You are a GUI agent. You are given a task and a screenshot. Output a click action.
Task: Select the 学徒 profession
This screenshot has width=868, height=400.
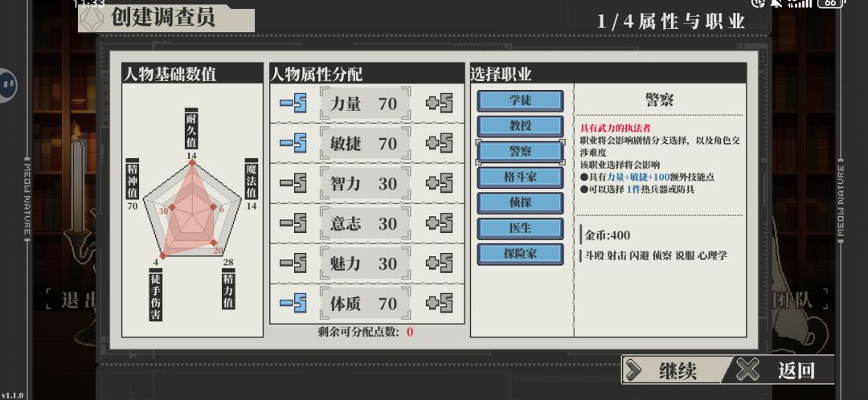tap(520, 100)
